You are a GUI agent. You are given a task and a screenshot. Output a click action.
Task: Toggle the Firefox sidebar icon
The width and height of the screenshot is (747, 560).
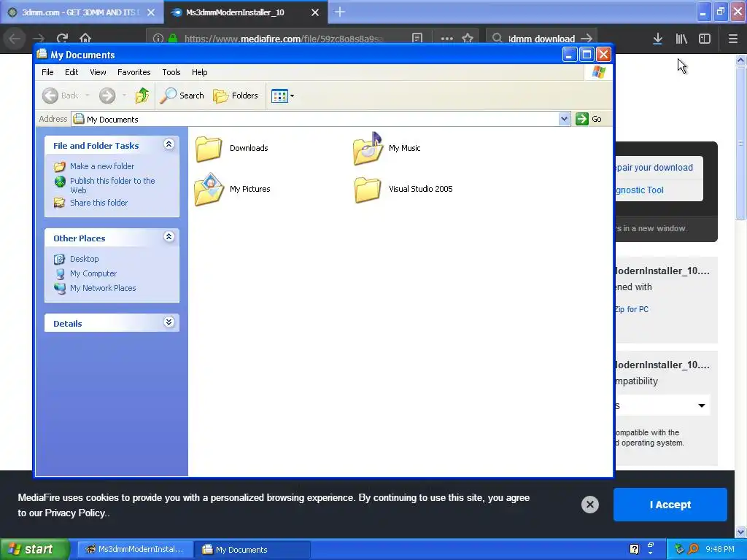705,39
